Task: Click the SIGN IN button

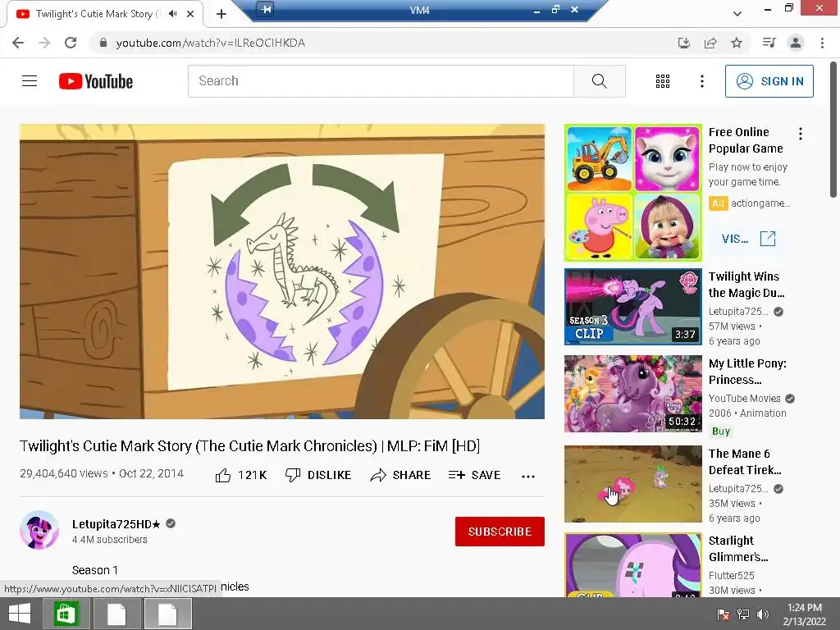Action: (x=769, y=81)
